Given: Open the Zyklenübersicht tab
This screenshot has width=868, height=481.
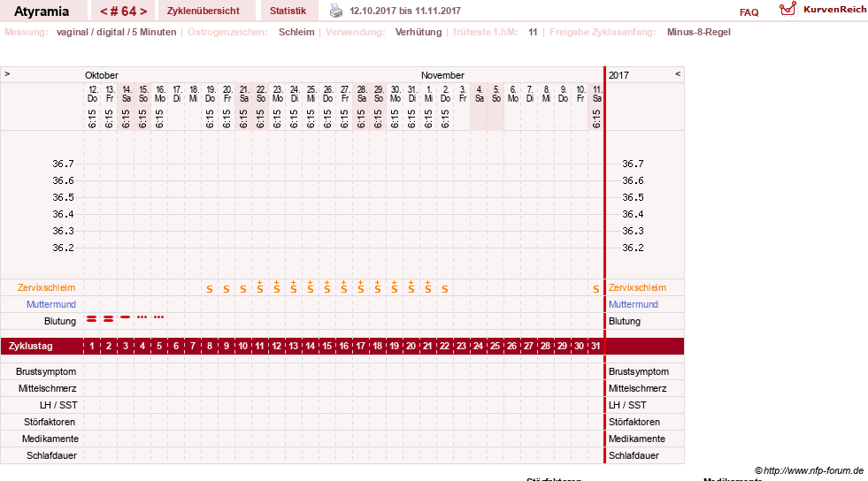Looking at the screenshot, I should 204,11.
